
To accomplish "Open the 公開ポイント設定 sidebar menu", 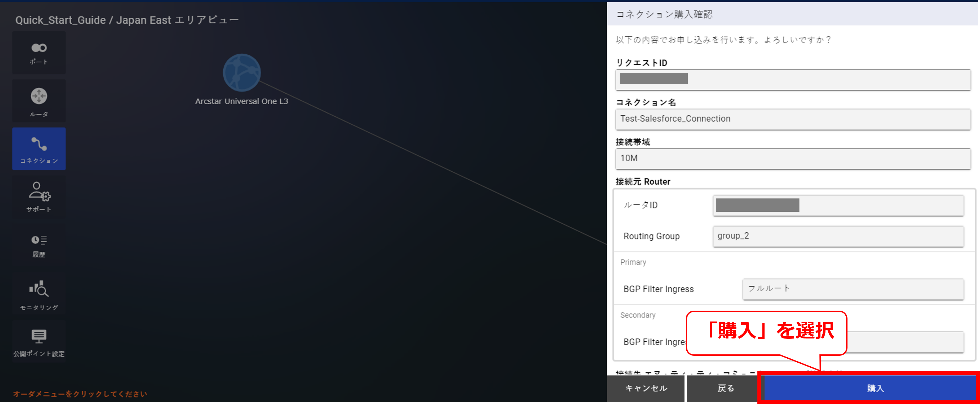I will 39,341.
